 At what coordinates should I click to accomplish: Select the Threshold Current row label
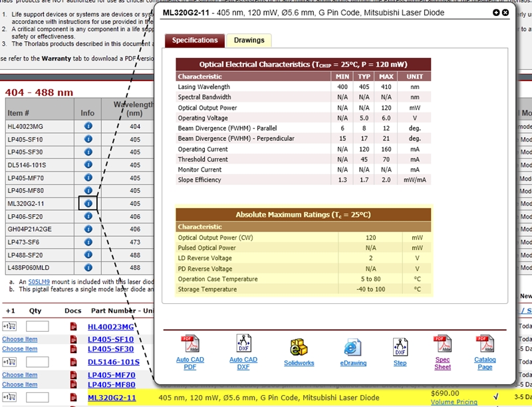(203, 160)
